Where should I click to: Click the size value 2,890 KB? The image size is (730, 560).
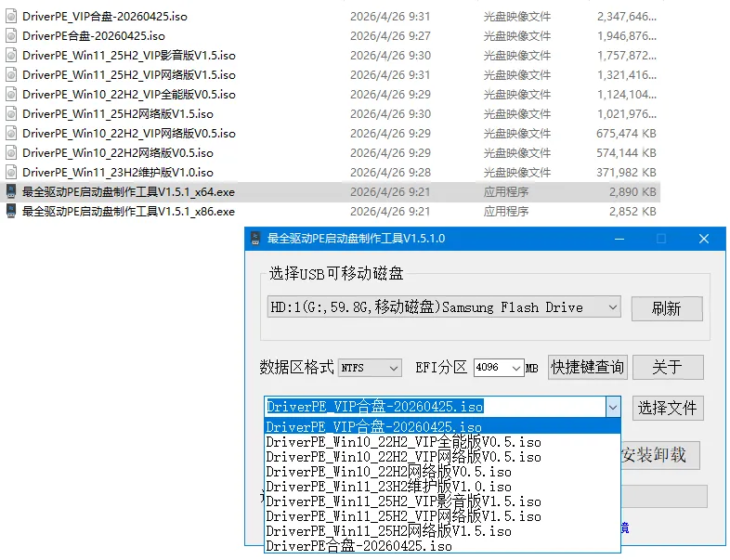pos(632,192)
